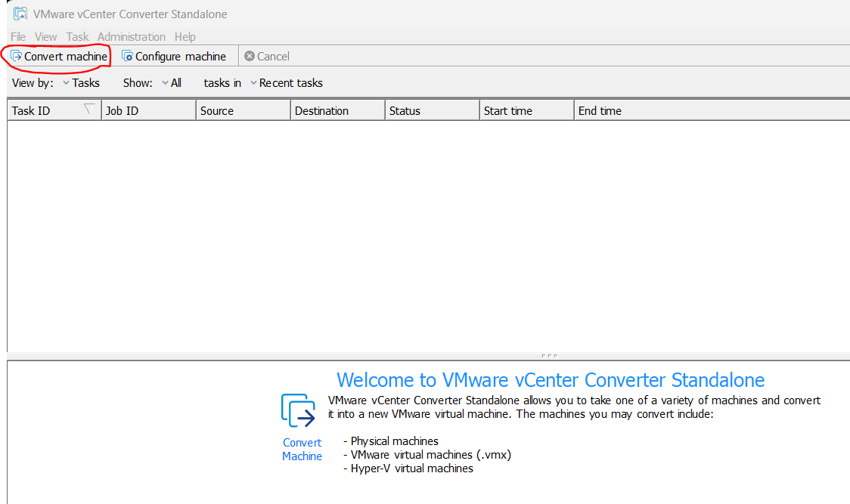Click the VMware vCenter Converter app icon in title bar

coord(20,14)
